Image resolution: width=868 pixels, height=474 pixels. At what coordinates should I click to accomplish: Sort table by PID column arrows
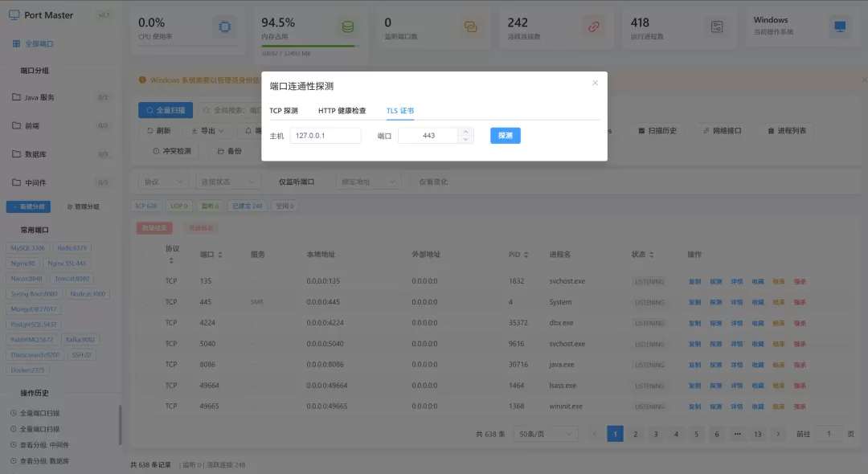click(526, 255)
